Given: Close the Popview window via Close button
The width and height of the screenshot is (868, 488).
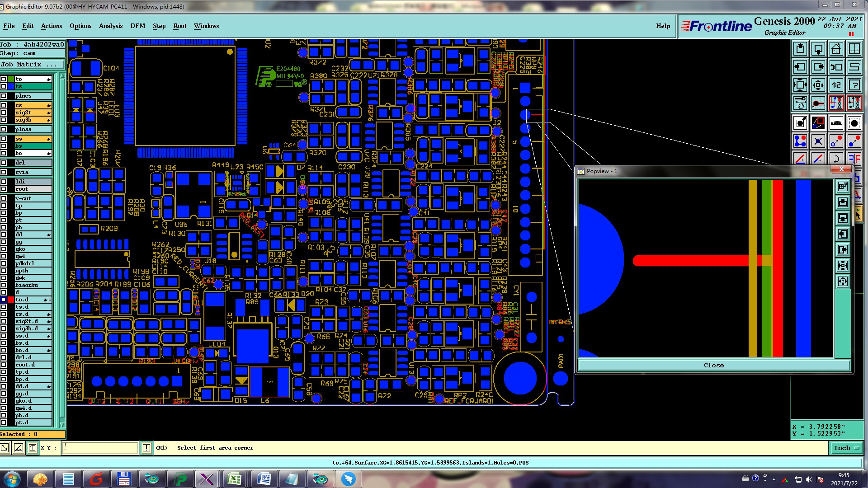Looking at the screenshot, I should 713,365.
